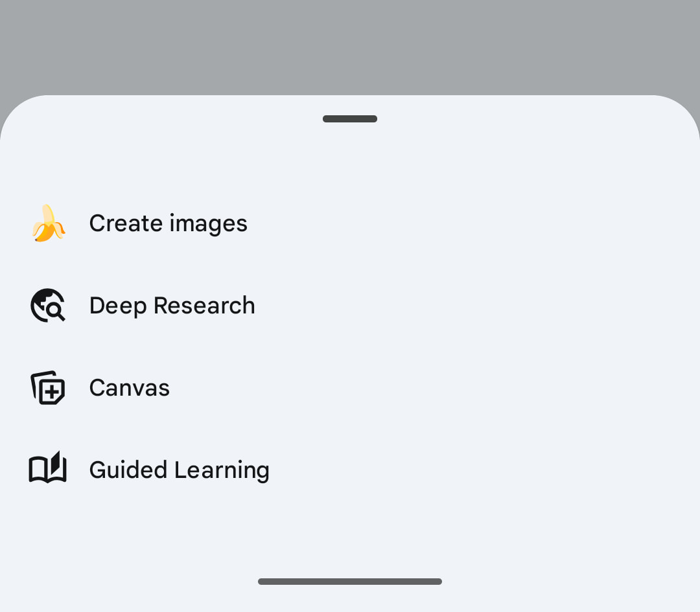This screenshot has height=612, width=700.
Task: Tap the dimmed background to dismiss sheet
Action: 350,45
